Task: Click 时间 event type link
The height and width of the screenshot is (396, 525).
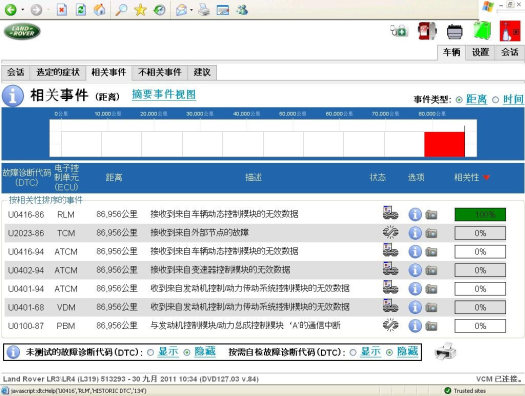Action: click(513, 99)
